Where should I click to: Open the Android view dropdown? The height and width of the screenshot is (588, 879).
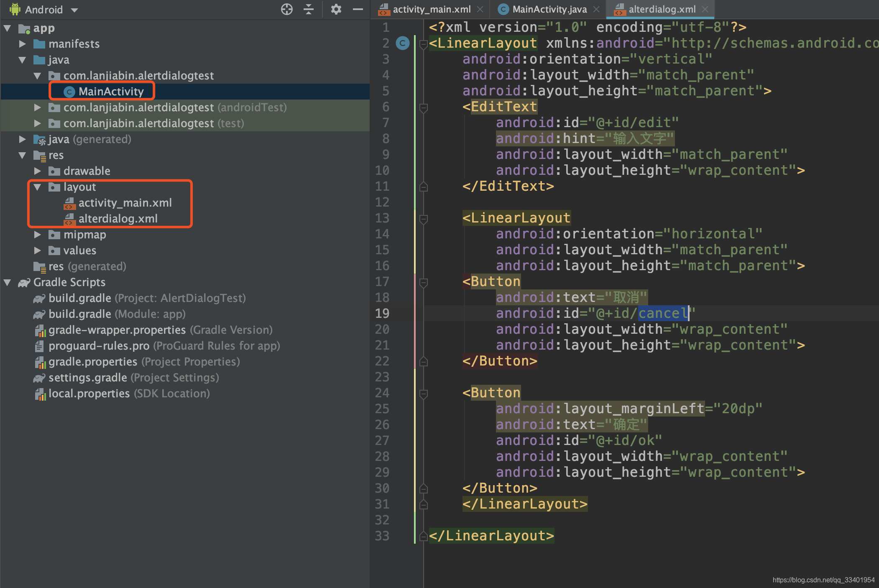pos(74,10)
